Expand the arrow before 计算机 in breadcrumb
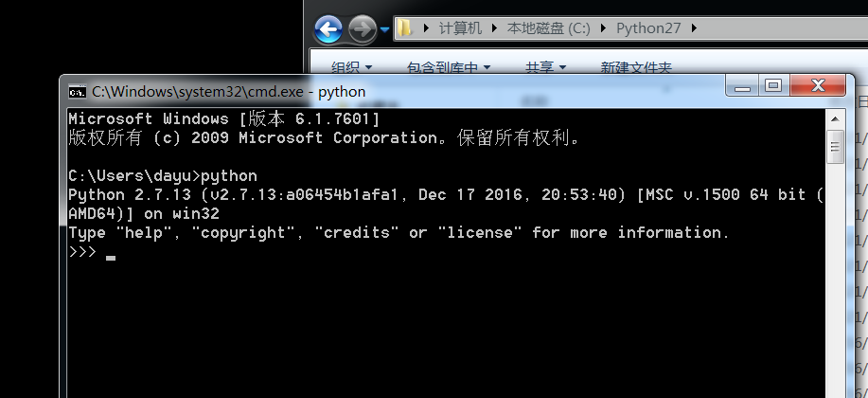 tap(426, 27)
